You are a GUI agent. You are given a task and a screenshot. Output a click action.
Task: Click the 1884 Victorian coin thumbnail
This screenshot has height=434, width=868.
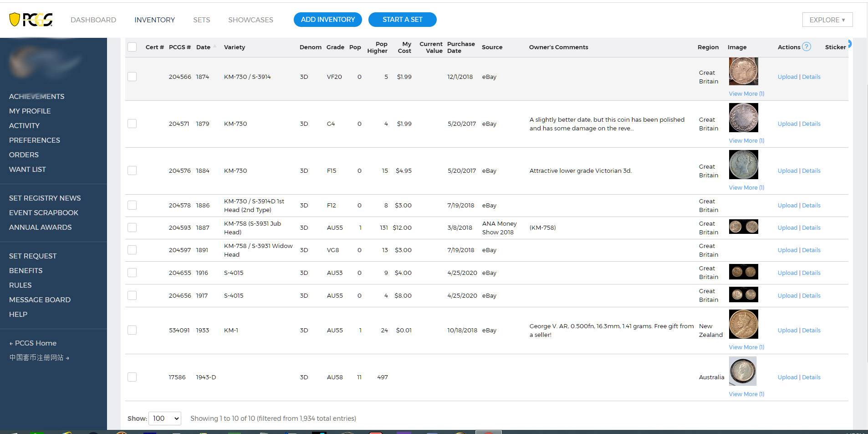pos(743,165)
